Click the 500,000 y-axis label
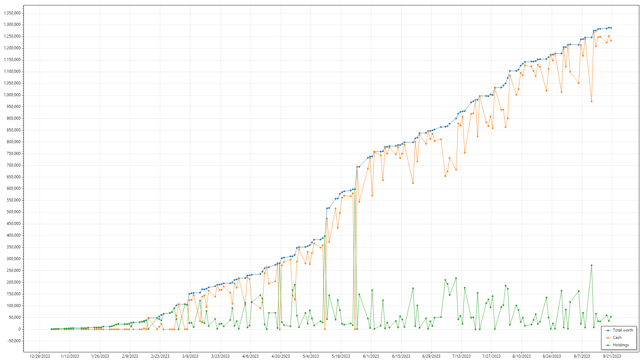This screenshot has width=644, height=362. pyautogui.click(x=14, y=212)
